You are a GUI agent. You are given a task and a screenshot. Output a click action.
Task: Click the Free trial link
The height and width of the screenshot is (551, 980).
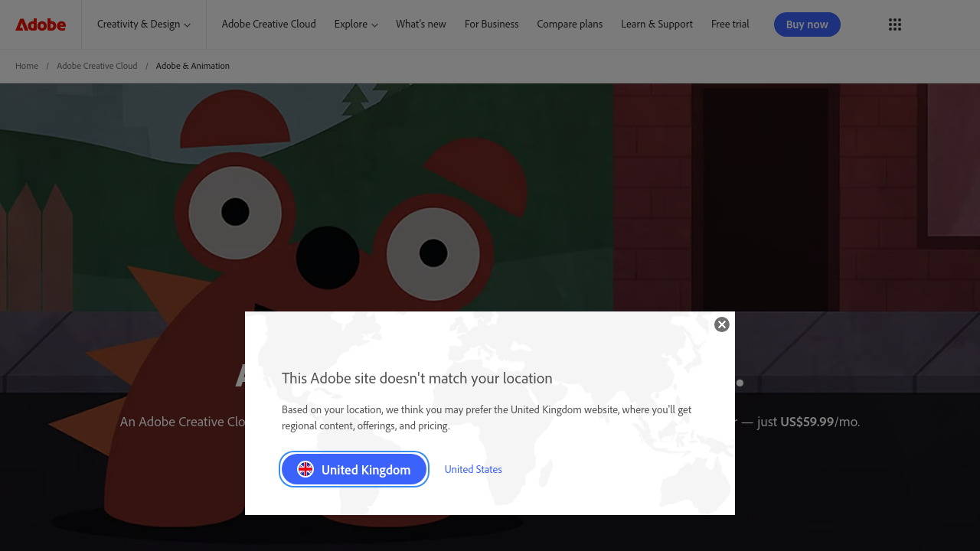[730, 24]
